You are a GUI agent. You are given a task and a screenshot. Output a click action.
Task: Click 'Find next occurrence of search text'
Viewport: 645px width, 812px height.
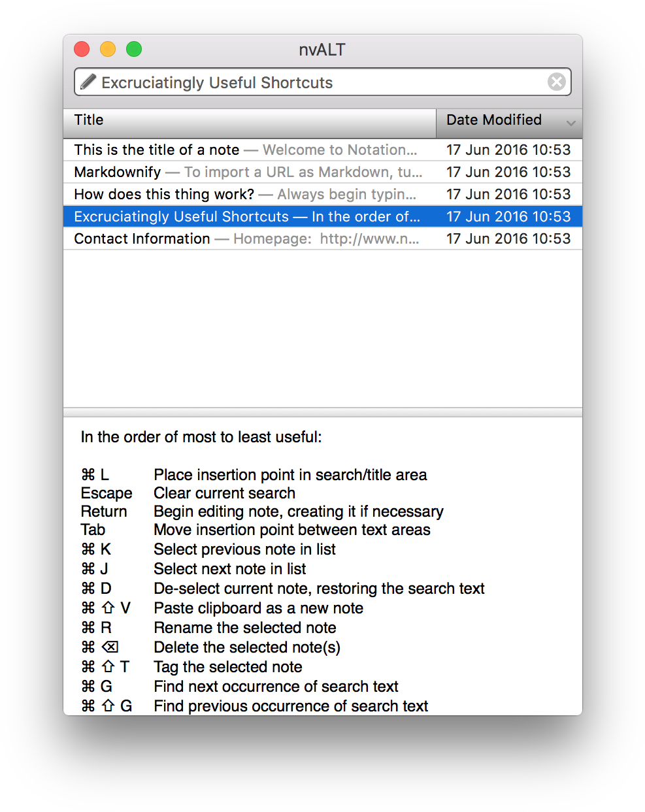[x=276, y=687]
